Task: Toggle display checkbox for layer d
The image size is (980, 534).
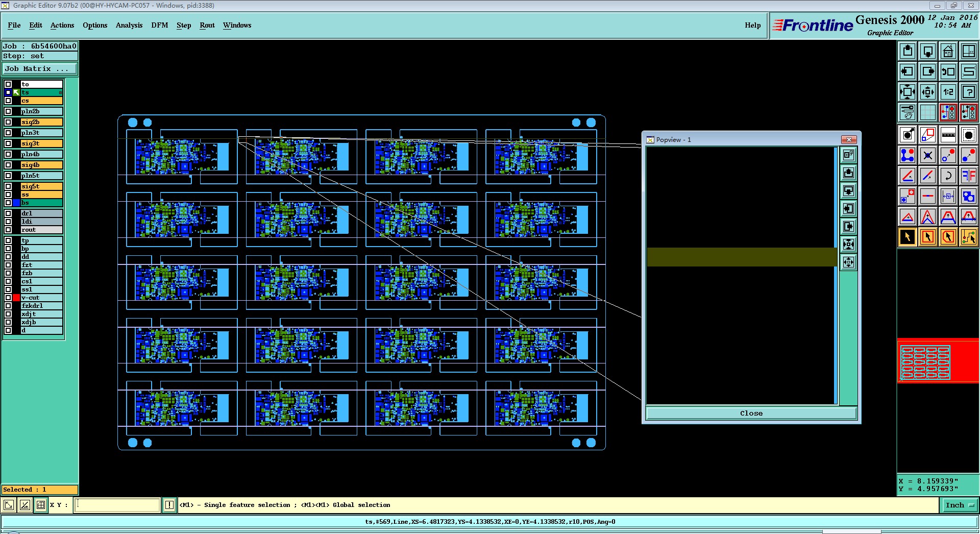Action: coord(8,330)
